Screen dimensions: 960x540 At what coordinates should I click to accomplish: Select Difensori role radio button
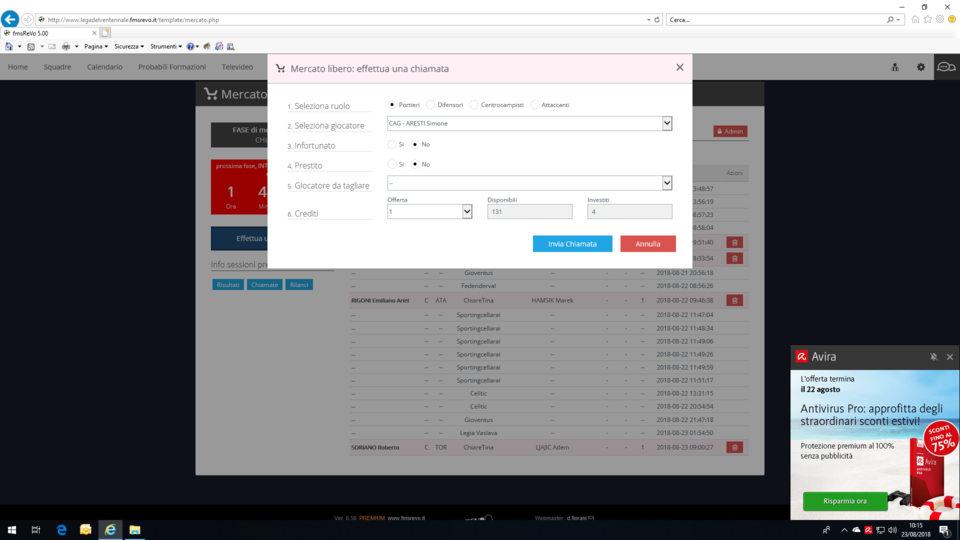pyautogui.click(x=430, y=104)
